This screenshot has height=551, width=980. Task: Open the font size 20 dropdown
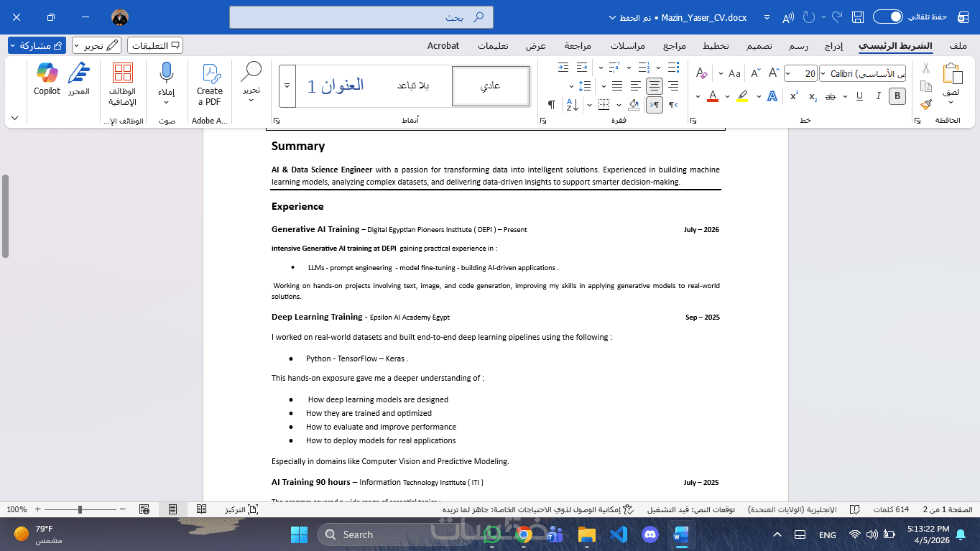pos(800,73)
